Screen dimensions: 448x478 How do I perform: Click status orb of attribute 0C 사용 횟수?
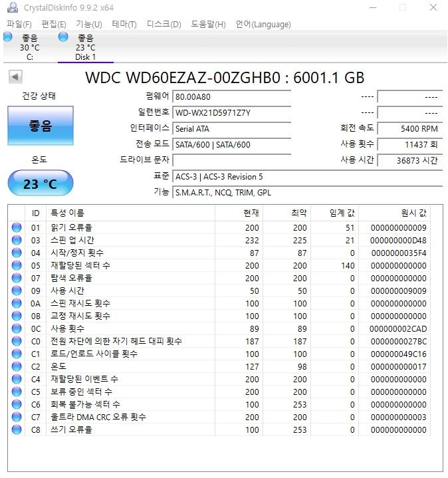[x=17, y=328]
